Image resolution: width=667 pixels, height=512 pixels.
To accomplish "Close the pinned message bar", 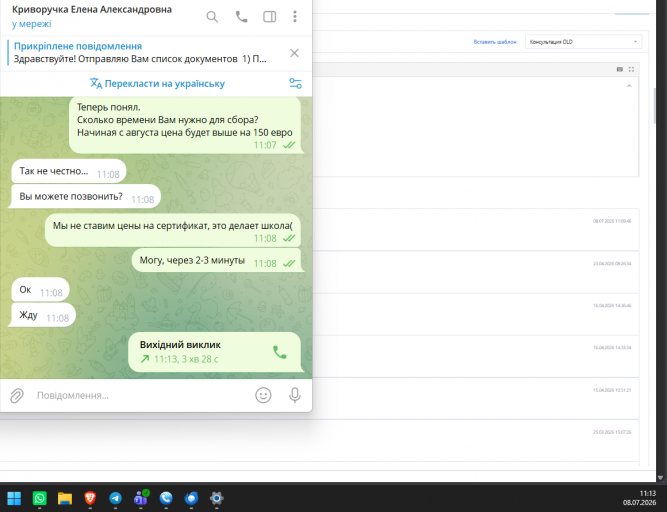I will [294, 53].
